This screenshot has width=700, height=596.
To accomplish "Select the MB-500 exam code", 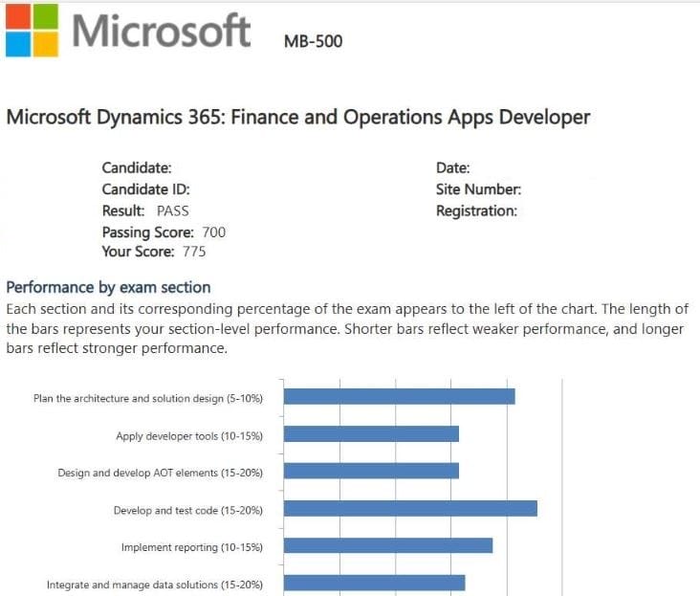I will click(x=313, y=41).
